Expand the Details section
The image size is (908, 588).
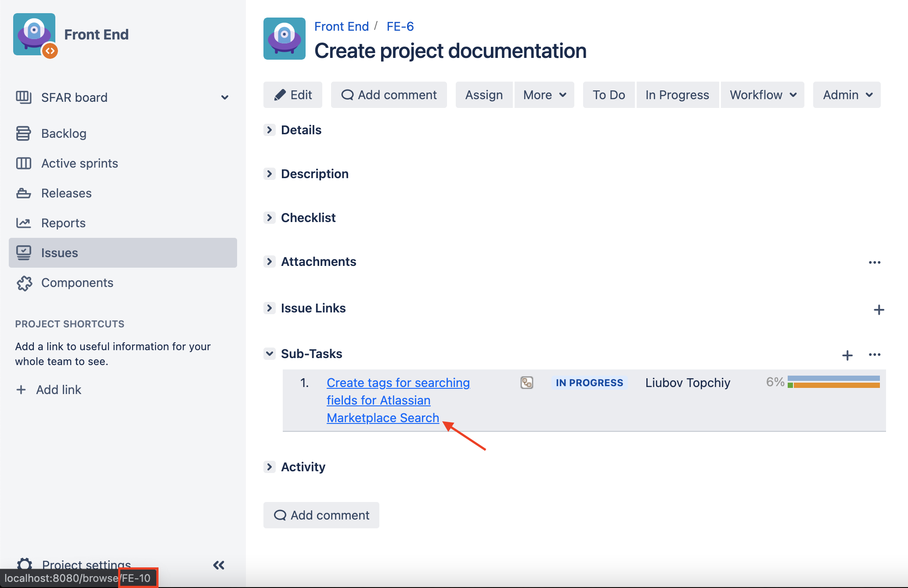270,130
